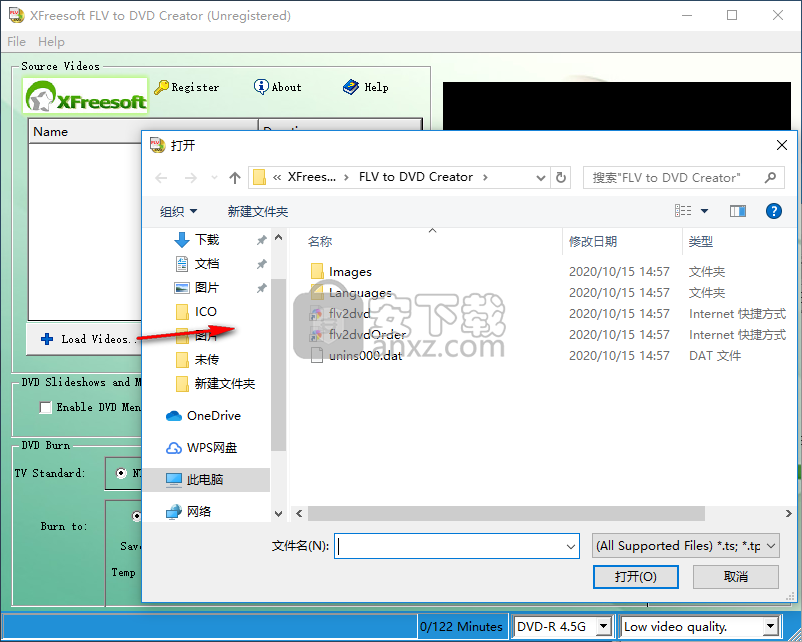Click the 取消 button
Screen dimensions: 802x642
point(736,577)
